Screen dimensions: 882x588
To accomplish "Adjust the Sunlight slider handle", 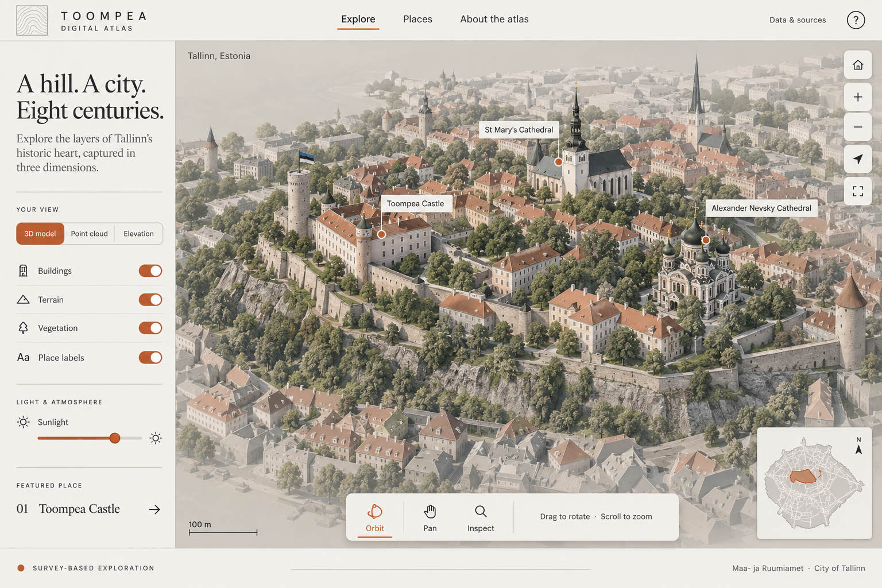I will [115, 438].
